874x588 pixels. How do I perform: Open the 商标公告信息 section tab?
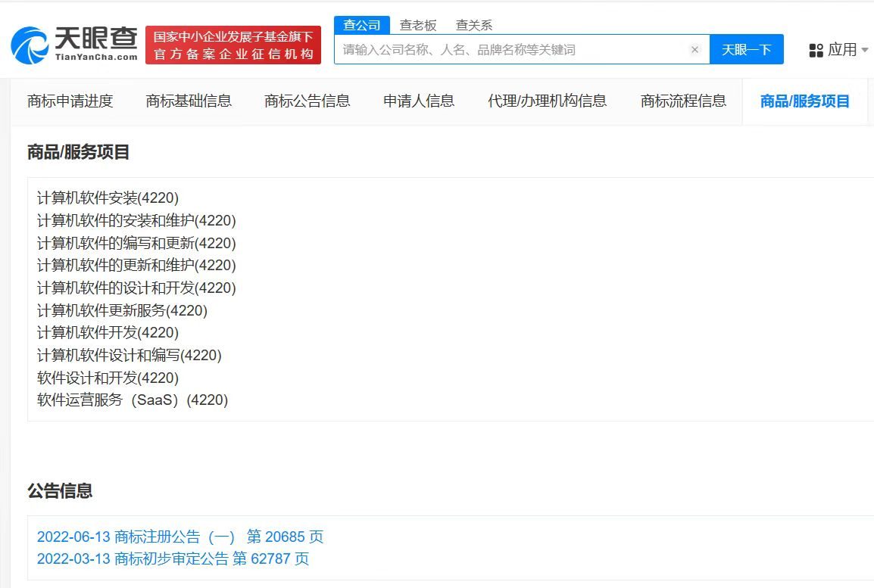click(x=307, y=101)
